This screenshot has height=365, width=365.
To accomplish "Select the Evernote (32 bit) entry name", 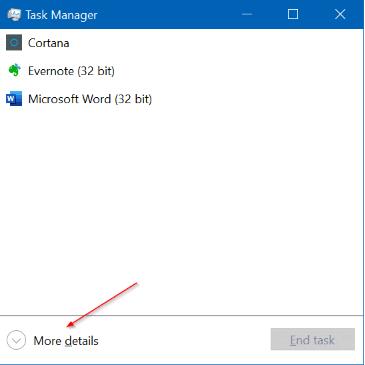I will click(71, 71).
